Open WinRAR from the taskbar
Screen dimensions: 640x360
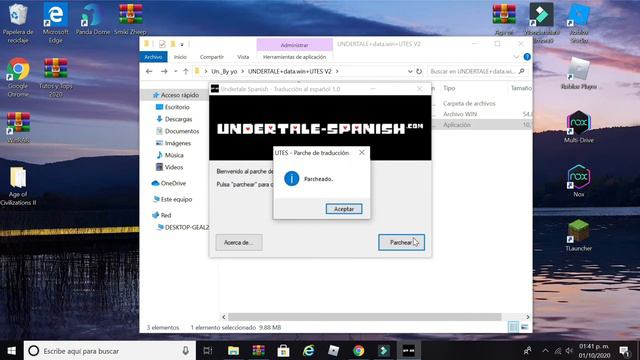coord(258,351)
